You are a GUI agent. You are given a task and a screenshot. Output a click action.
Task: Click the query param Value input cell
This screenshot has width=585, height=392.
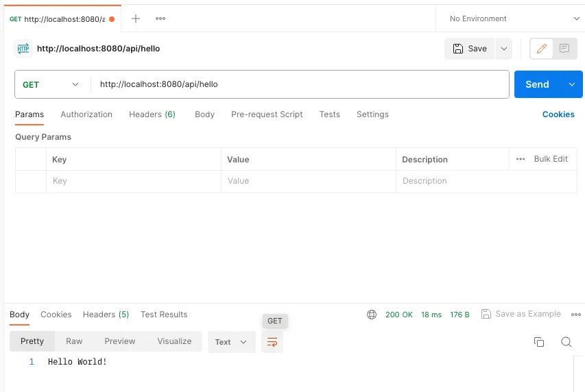tap(308, 182)
